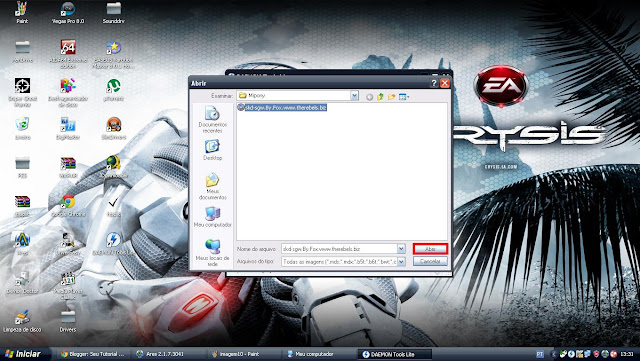640x361 pixels.
Task: Click the PT language indicator in the tray
Action: click(540, 354)
